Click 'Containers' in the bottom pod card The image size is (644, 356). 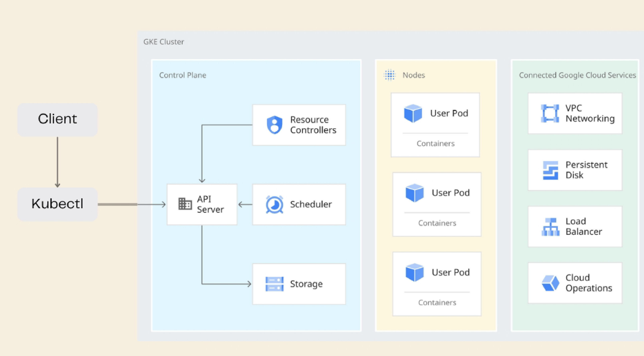437,302
